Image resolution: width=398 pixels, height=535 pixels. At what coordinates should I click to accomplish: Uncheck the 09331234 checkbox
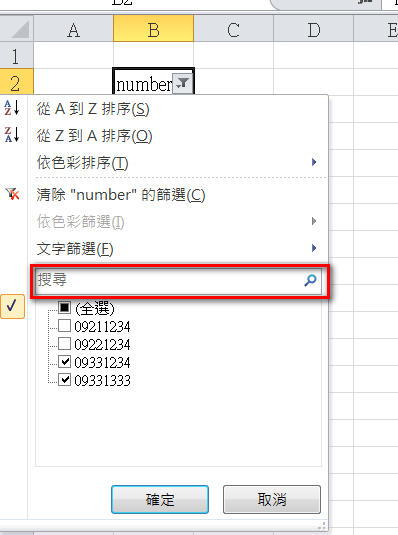(x=64, y=362)
